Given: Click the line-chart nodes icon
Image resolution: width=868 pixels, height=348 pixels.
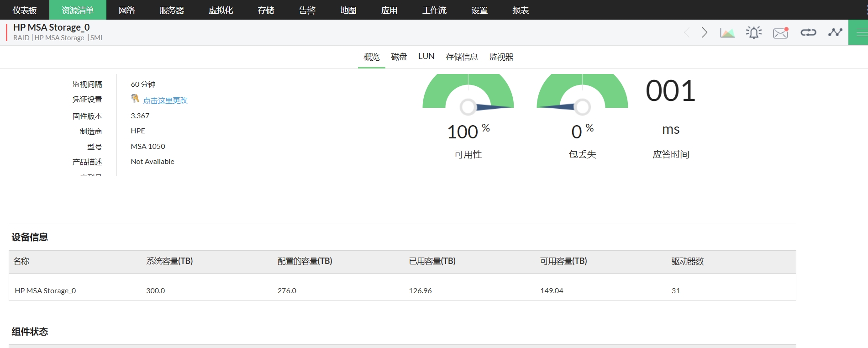Looking at the screenshot, I should [835, 32].
